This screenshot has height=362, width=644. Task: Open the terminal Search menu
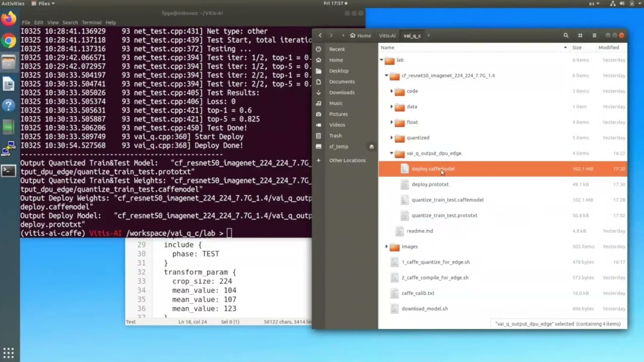pyautogui.click(x=70, y=23)
